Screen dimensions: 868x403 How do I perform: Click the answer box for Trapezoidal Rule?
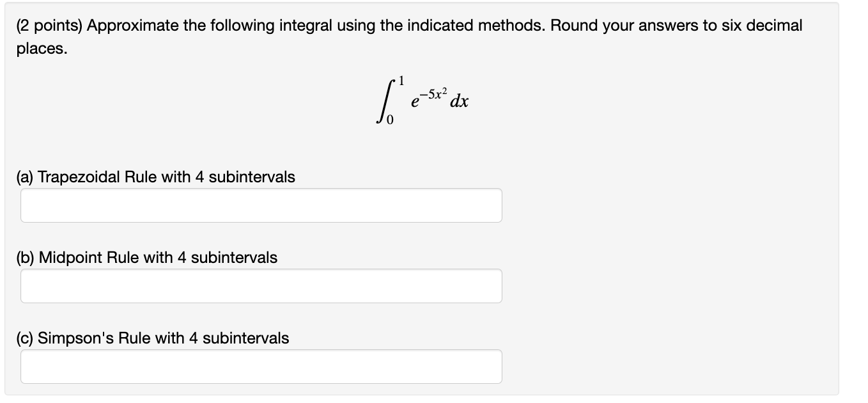click(261, 205)
